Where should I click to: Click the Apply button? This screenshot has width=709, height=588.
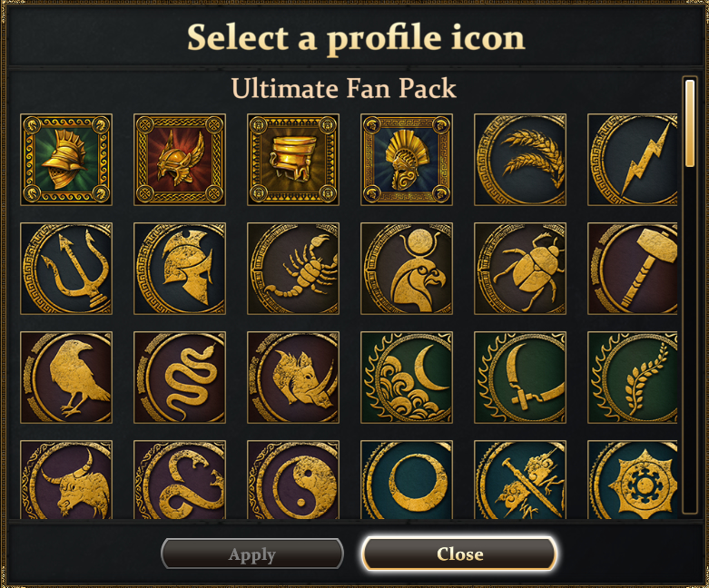pyautogui.click(x=252, y=554)
